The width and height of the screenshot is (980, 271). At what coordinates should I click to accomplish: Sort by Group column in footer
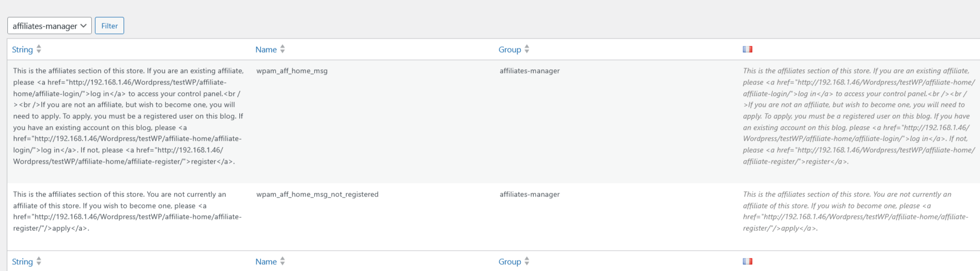(510, 262)
